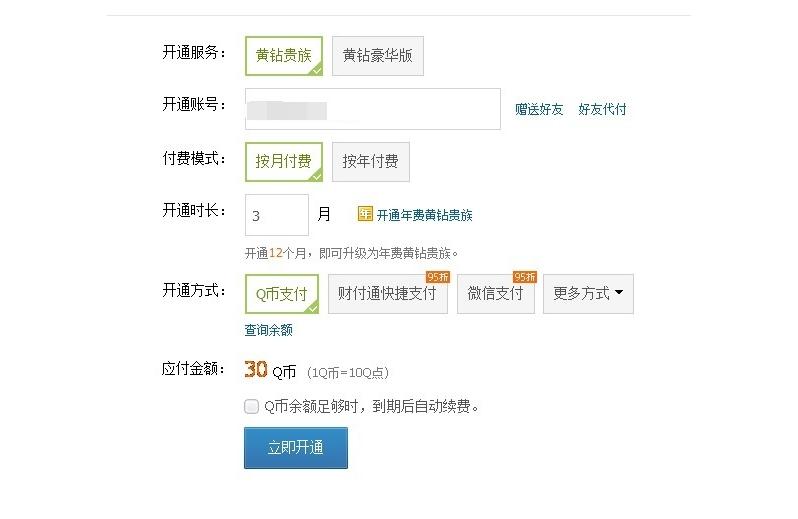Click the yellow annual-fee icon beside the duration
The image size is (798, 519).
pyautogui.click(x=365, y=214)
